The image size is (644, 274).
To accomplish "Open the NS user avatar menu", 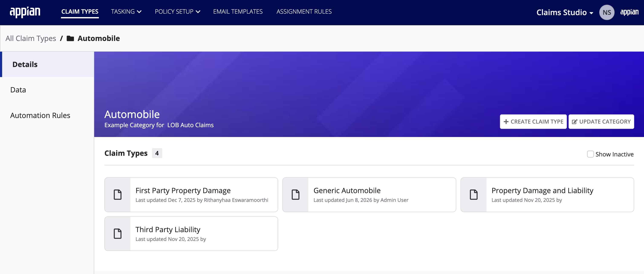I will [x=607, y=12].
